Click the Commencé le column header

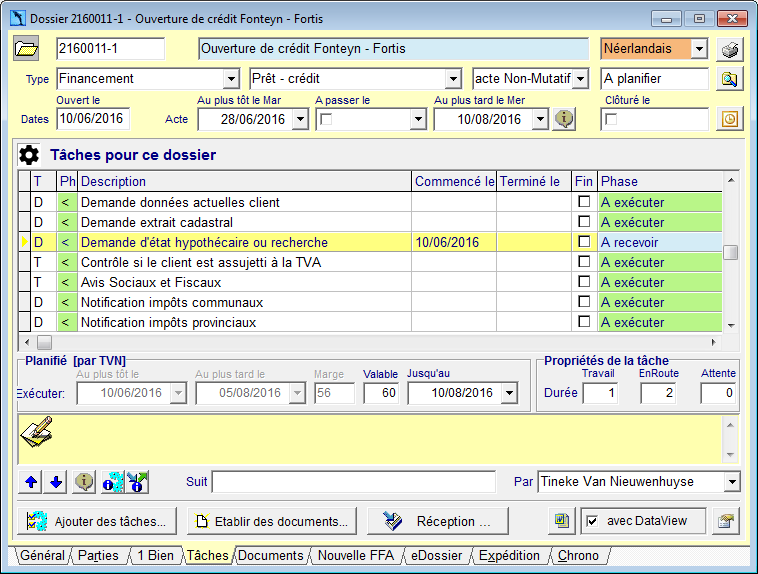click(454, 181)
